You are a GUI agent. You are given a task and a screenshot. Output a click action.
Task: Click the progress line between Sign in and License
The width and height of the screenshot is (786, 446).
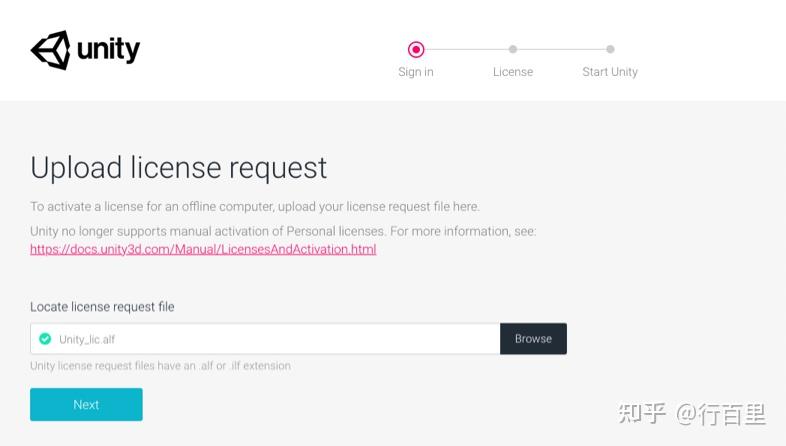pyautogui.click(x=465, y=49)
